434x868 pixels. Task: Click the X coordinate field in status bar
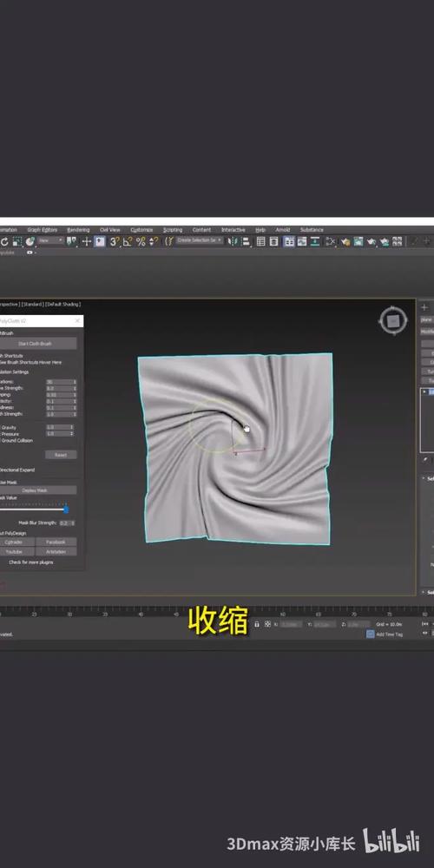pyautogui.click(x=291, y=624)
